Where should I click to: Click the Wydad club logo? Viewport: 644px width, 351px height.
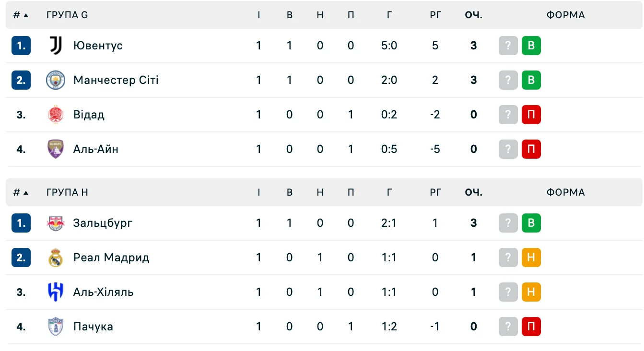(56, 115)
